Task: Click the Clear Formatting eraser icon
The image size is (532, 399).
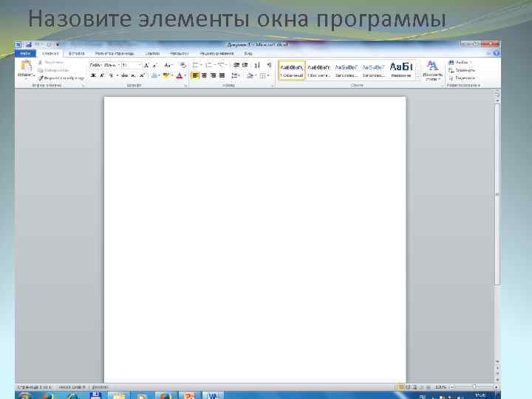Action: [x=183, y=65]
